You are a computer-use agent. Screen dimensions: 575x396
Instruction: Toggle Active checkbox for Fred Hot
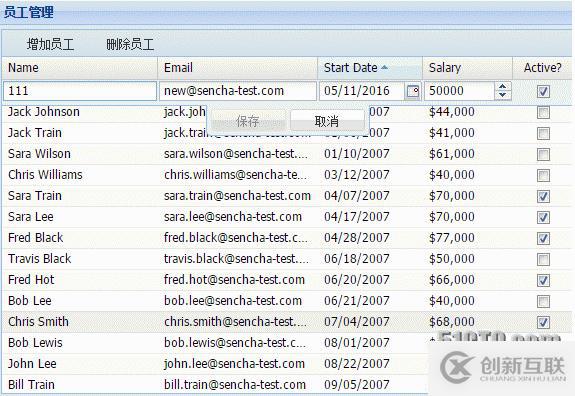coord(543,280)
